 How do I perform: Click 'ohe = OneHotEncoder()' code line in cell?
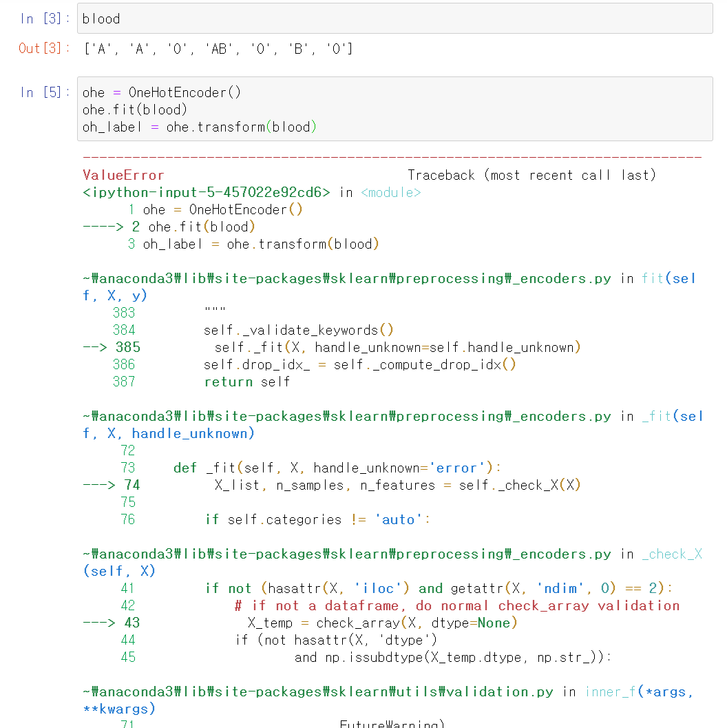point(162,92)
